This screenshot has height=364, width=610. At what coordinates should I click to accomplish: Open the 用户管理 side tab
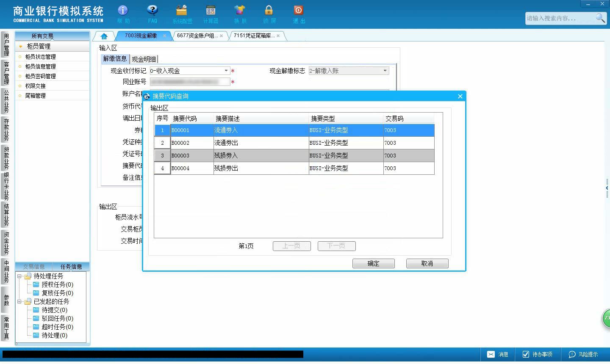[x=6, y=44]
